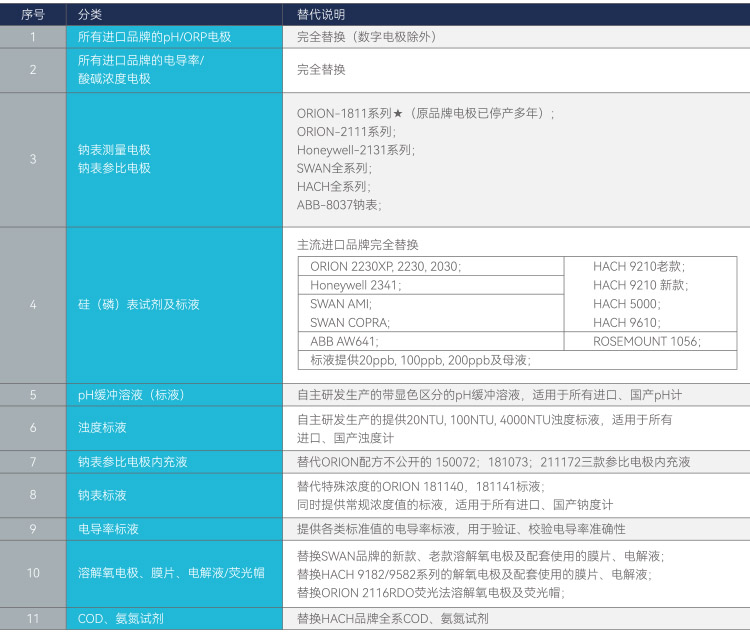Select SWAN AMI entry

tap(341, 304)
